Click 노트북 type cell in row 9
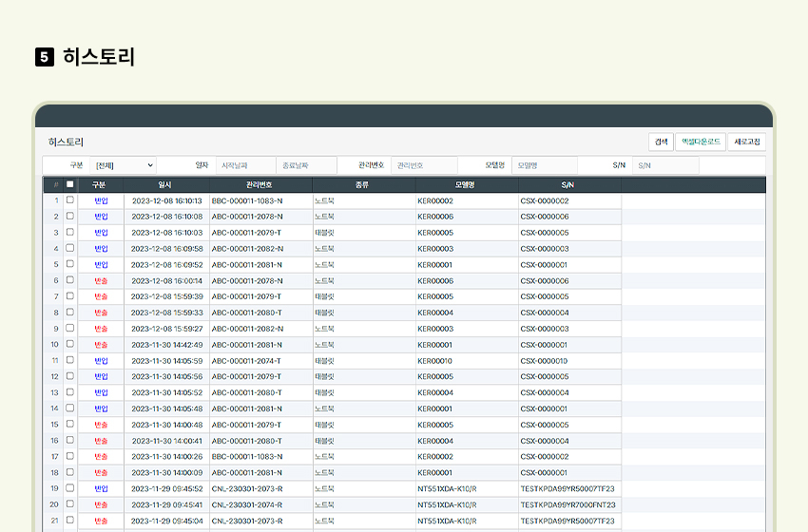 pyautogui.click(x=325, y=329)
